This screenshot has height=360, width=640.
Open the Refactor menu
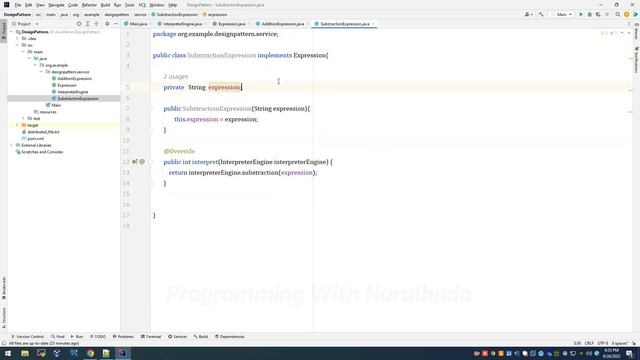tap(89, 5)
